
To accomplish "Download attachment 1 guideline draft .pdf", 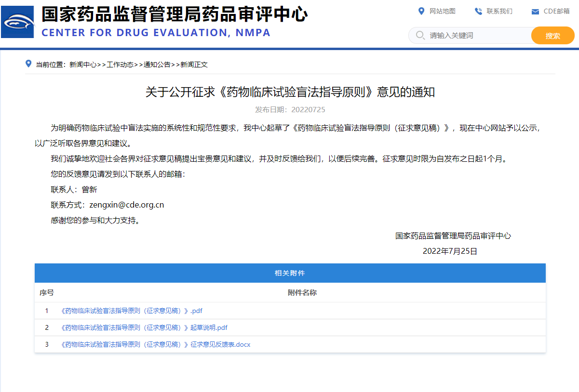I will coord(132,311).
